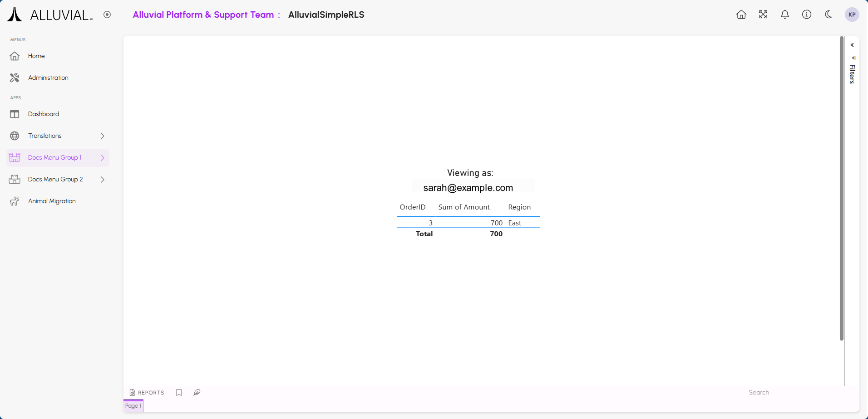Viewport: 868px width, 419px height.
Task: Open Administration menu item
Action: (x=48, y=78)
